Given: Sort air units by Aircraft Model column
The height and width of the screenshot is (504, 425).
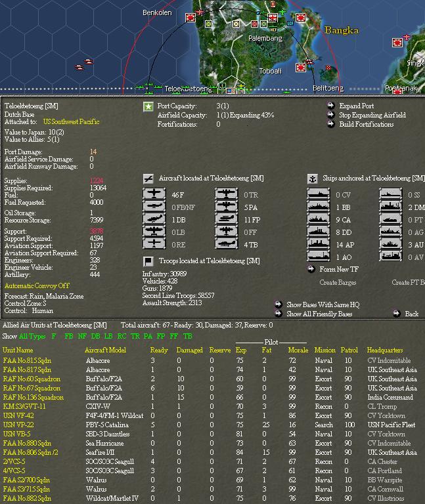Looking at the screenshot, I should tap(105, 350).
